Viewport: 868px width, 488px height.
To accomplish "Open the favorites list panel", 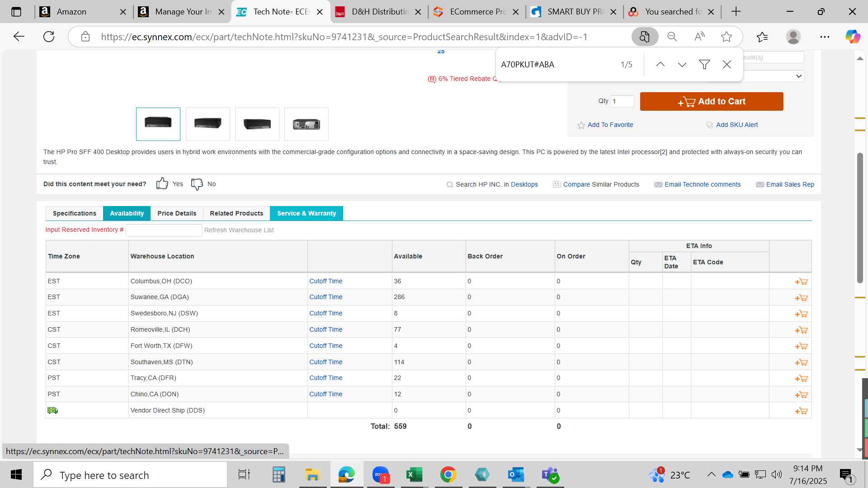I will click(762, 37).
